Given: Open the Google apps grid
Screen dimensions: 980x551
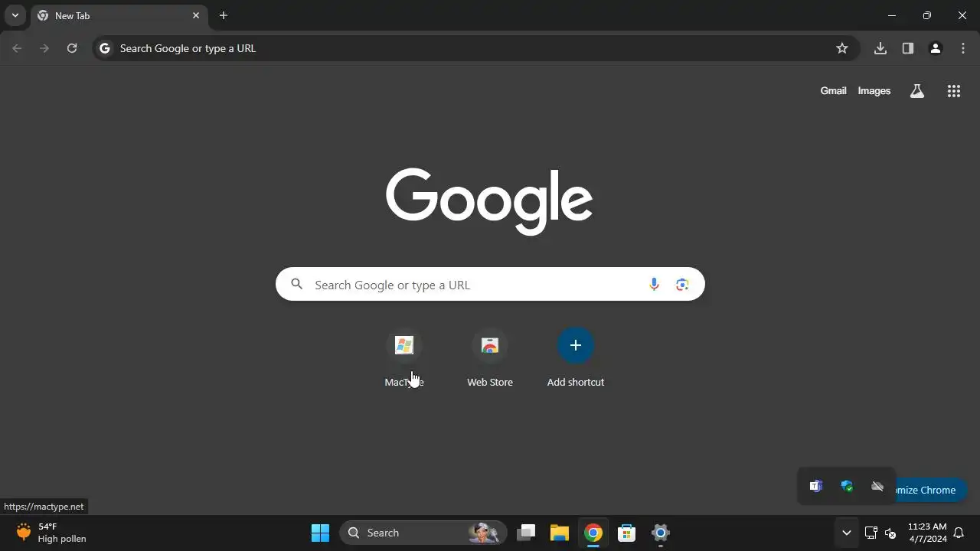Looking at the screenshot, I should [x=954, y=91].
